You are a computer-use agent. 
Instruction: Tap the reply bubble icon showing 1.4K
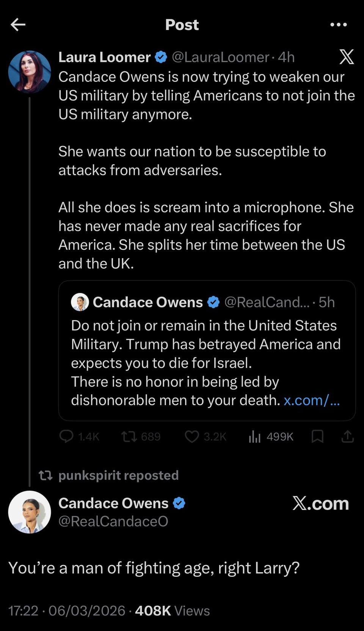(x=67, y=437)
